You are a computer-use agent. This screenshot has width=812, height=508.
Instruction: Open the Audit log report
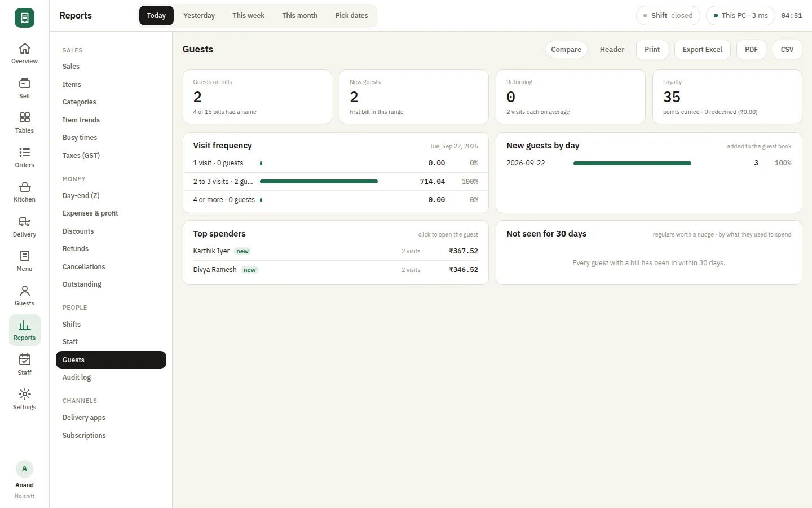pyautogui.click(x=111, y=378)
